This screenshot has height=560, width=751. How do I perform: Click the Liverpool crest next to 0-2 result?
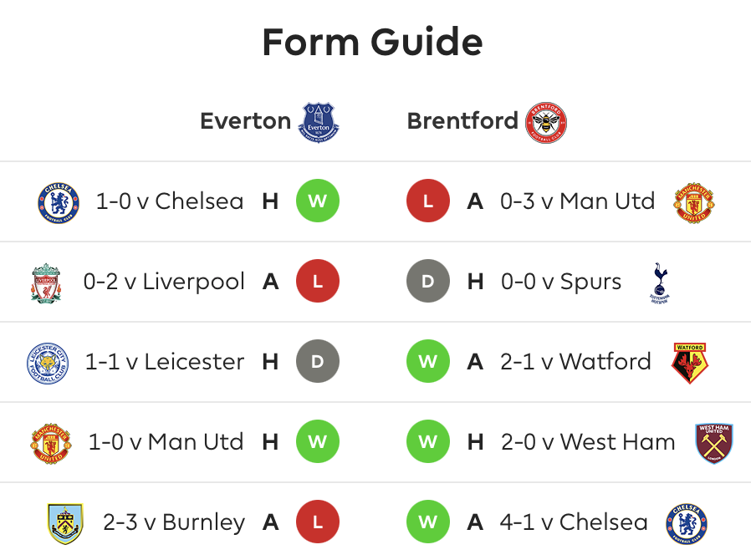[x=46, y=283]
